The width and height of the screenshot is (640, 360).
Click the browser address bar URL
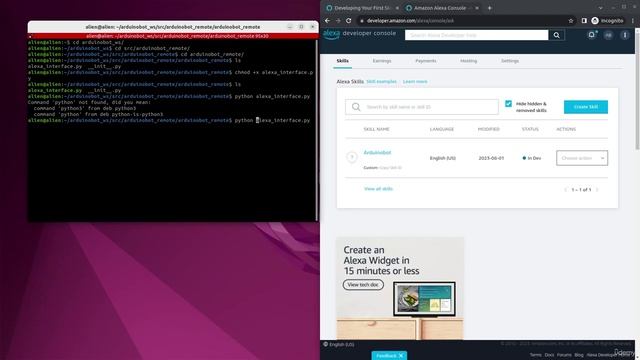[x=410, y=21]
